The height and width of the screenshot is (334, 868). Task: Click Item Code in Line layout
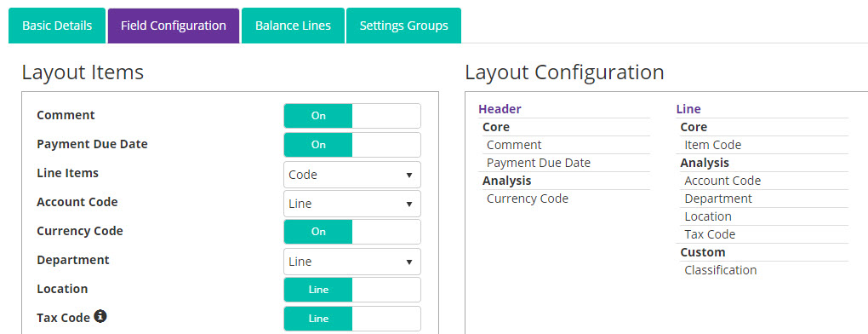pyautogui.click(x=712, y=145)
